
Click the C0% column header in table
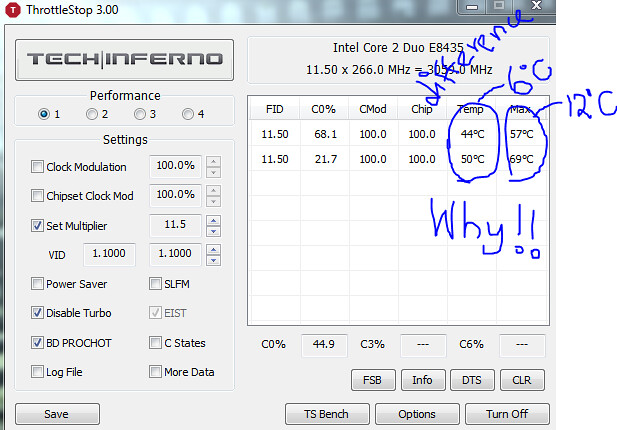pyautogui.click(x=324, y=109)
